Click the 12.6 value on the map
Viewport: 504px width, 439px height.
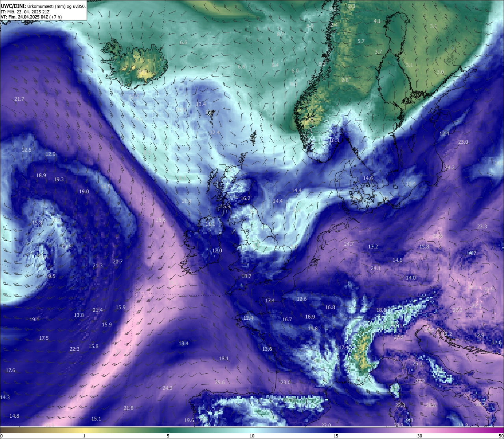302,299
